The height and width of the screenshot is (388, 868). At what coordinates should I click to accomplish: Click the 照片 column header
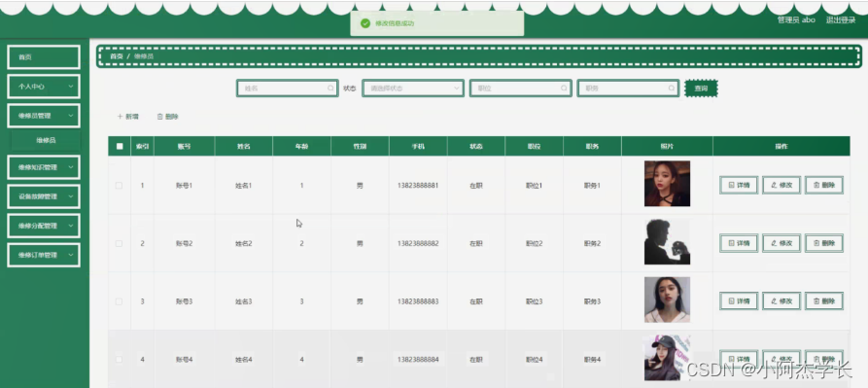(x=667, y=147)
